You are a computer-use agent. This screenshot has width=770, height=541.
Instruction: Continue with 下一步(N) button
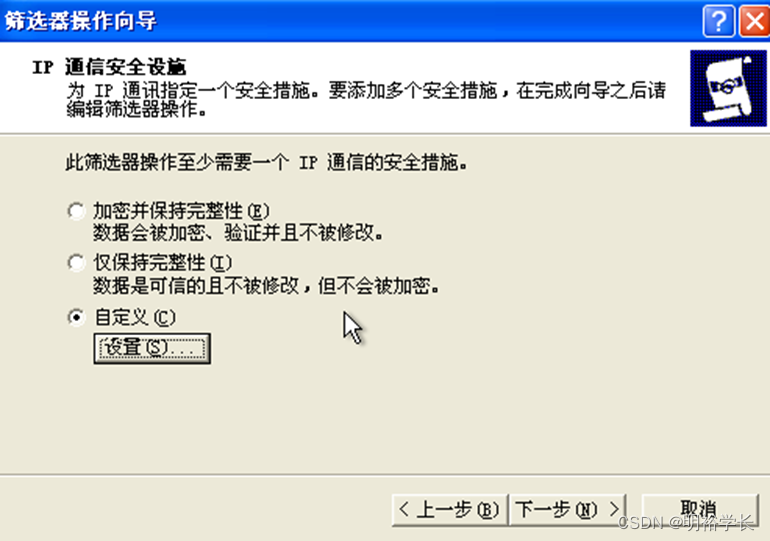(568, 510)
